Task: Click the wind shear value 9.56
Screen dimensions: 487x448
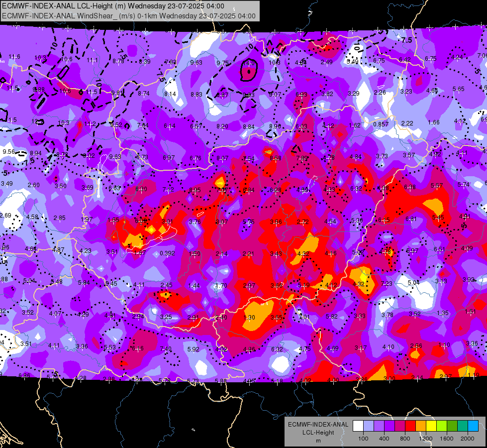Action: (8, 152)
